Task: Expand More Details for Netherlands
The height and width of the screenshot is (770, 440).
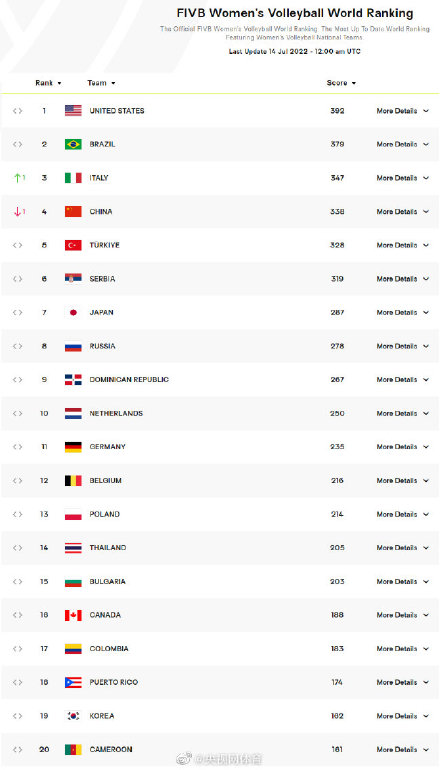Action: click(403, 413)
